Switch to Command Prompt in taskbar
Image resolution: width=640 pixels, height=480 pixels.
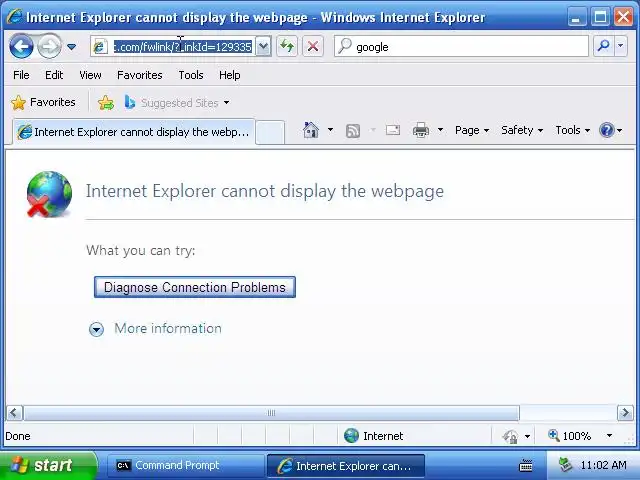click(185, 465)
